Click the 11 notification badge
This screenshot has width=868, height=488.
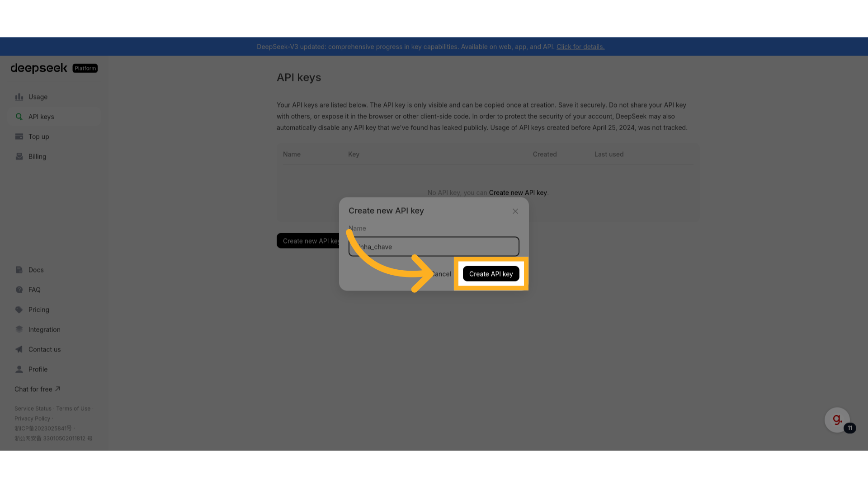pyautogui.click(x=850, y=428)
